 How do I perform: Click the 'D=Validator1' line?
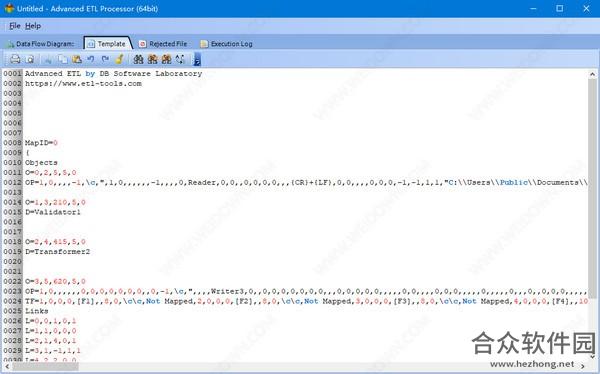coord(53,212)
